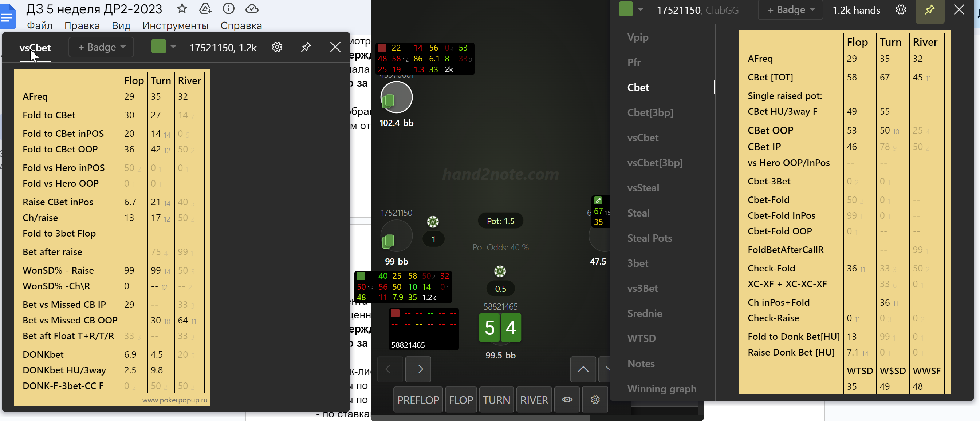Click the blind chip above 0.5 bet
The image size is (980, 421).
(x=500, y=271)
